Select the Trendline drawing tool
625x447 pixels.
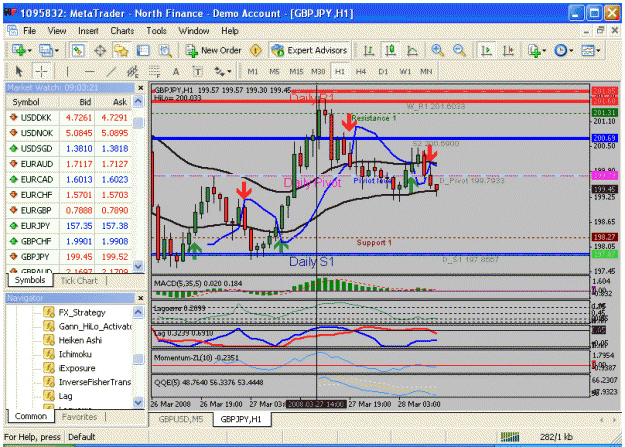click(x=111, y=72)
